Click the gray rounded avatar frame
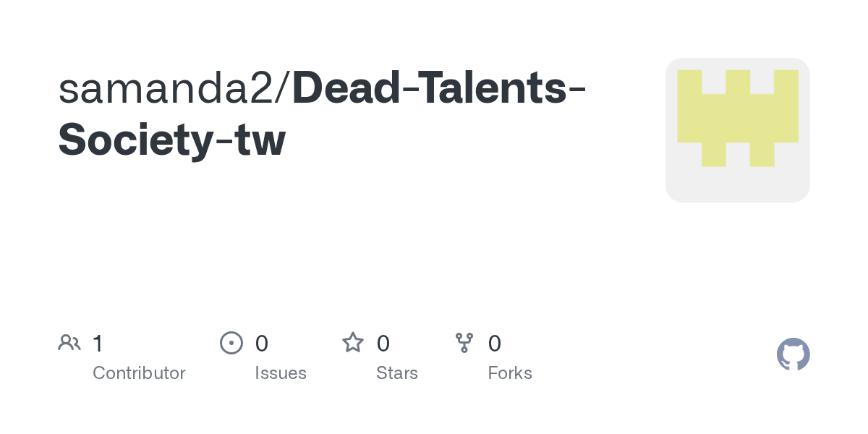The image size is (868, 434). [738, 130]
